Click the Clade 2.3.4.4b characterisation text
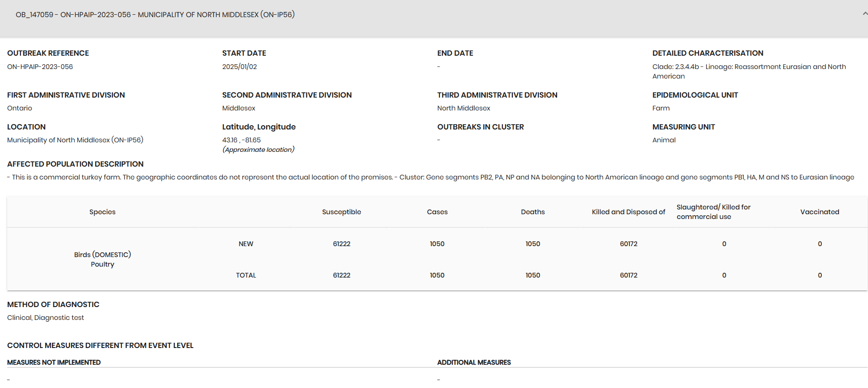Screen dimensions: 868x388 pos(749,71)
